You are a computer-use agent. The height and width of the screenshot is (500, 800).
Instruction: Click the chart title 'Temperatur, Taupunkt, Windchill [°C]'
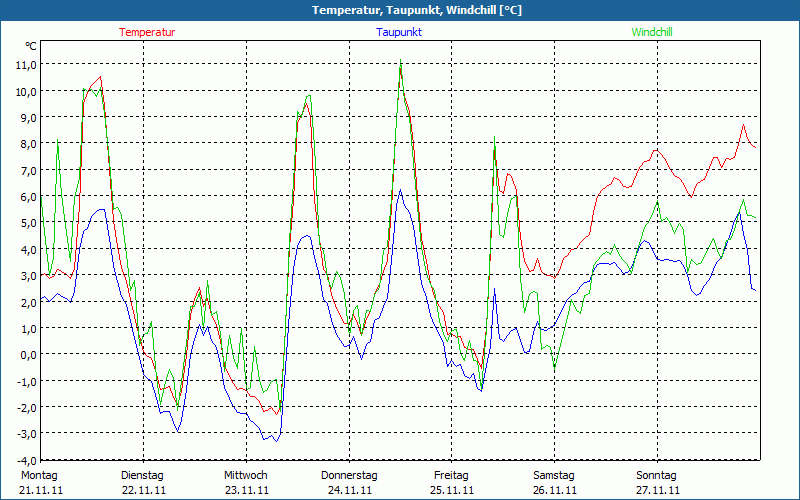pos(417,10)
